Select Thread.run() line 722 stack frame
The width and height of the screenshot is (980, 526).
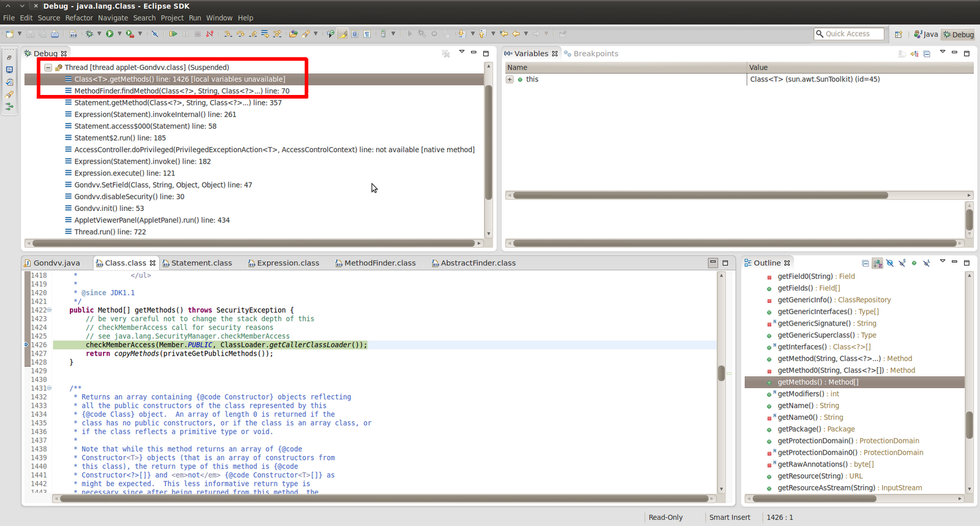pos(106,232)
